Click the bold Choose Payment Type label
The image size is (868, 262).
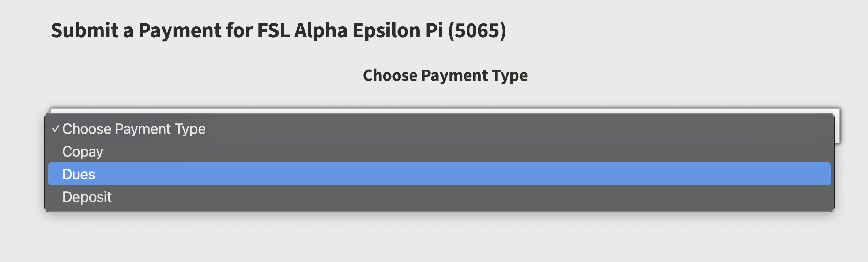[445, 75]
